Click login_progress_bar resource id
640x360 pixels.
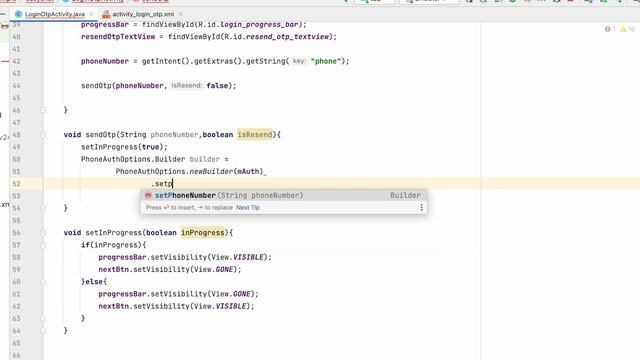(x=259, y=24)
